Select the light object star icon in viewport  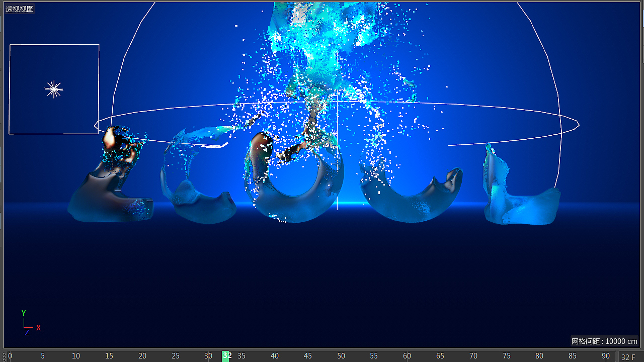click(x=54, y=89)
